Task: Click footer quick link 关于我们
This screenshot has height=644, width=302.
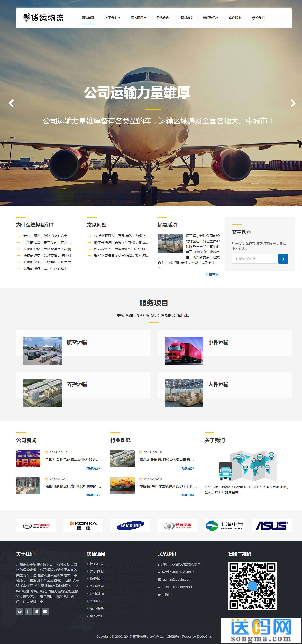Action: pos(97,571)
